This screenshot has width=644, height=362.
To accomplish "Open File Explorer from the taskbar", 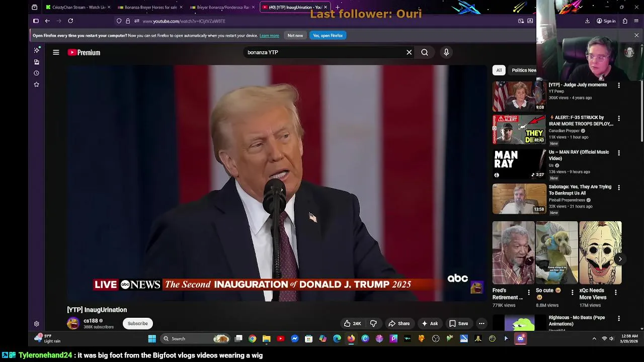I will [266, 338].
